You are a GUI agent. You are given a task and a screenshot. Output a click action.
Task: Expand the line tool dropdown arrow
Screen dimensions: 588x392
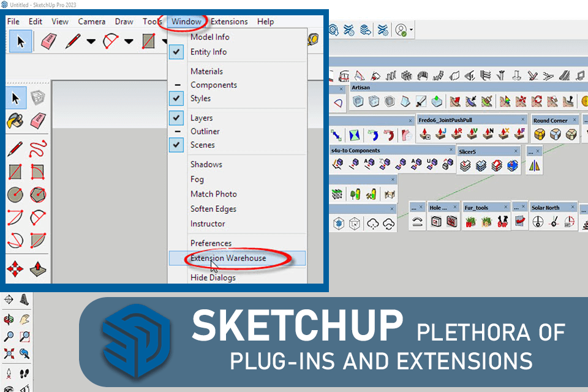(91, 41)
